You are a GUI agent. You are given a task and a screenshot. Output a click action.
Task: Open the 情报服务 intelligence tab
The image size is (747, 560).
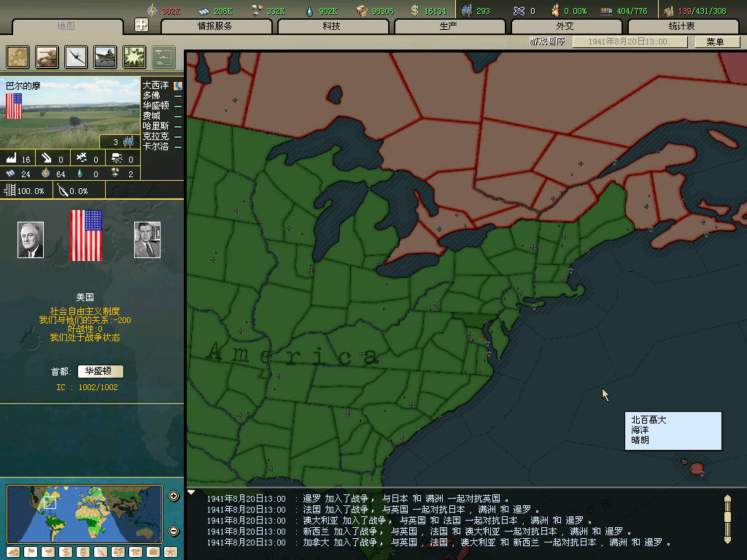click(216, 26)
